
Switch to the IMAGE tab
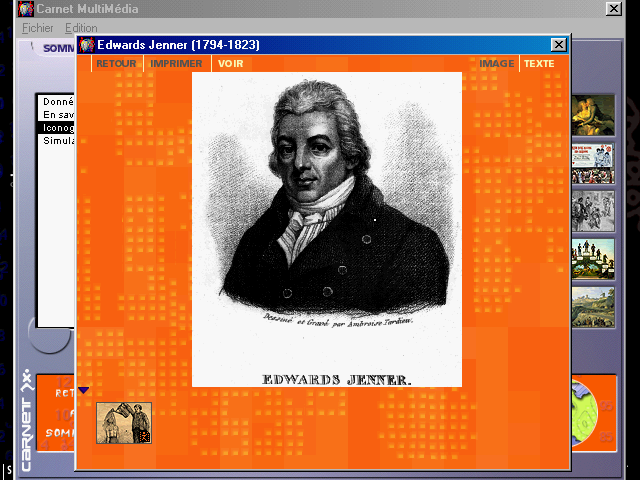pos(496,64)
